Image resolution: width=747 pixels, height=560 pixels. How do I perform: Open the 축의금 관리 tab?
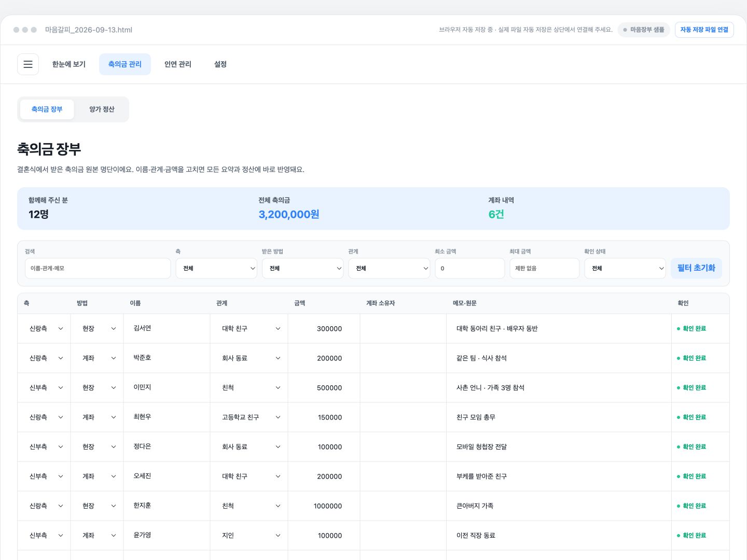click(125, 64)
